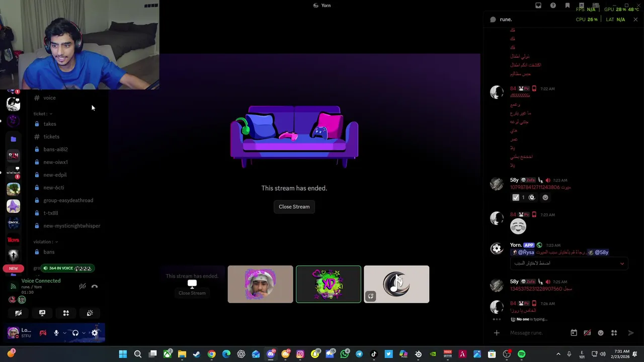Image resolution: width=644 pixels, height=362 pixels.
Task: Open the group-easydeathroad channel
Action: click(68, 200)
